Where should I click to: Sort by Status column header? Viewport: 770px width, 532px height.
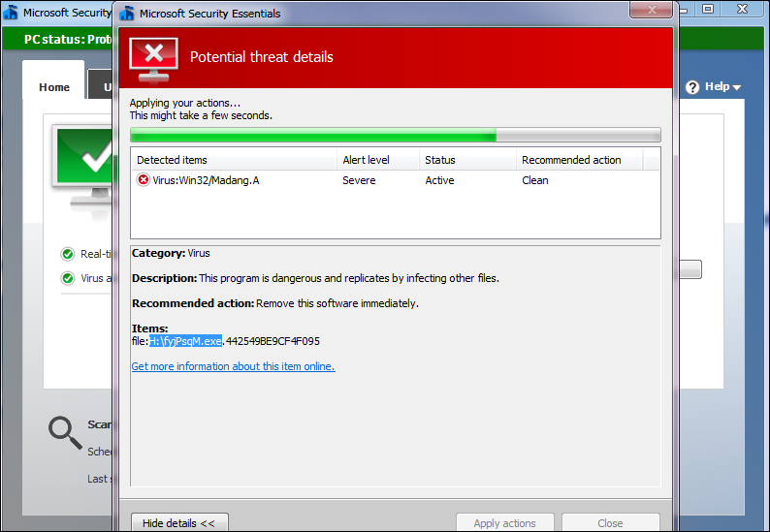(x=468, y=160)
